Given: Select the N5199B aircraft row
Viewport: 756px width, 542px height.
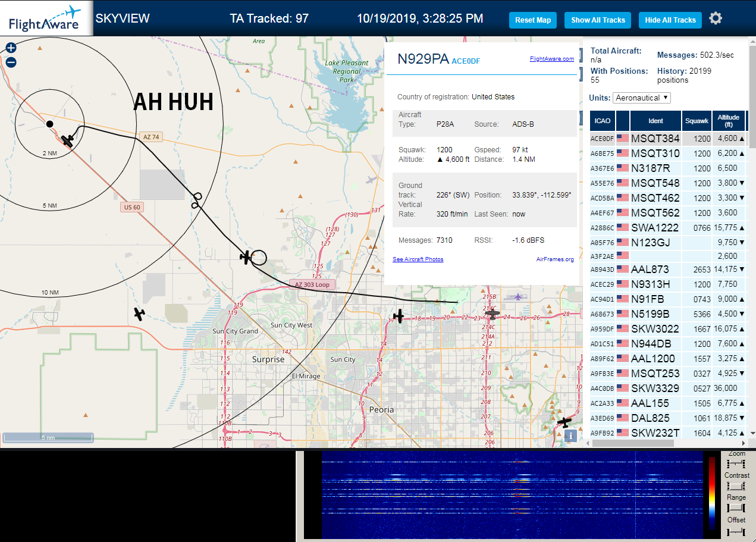Looking at the screenshot, I should (x=669, y=314).
